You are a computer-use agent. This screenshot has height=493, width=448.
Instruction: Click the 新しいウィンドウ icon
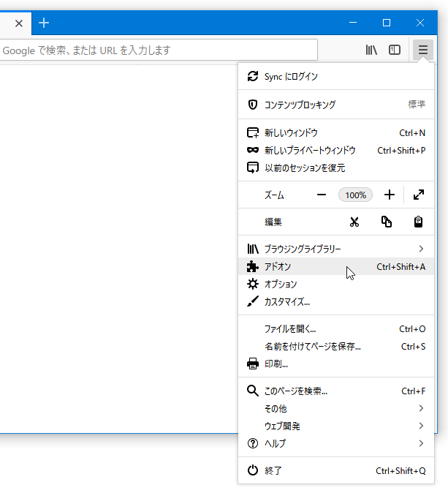[x=253, y=132]
